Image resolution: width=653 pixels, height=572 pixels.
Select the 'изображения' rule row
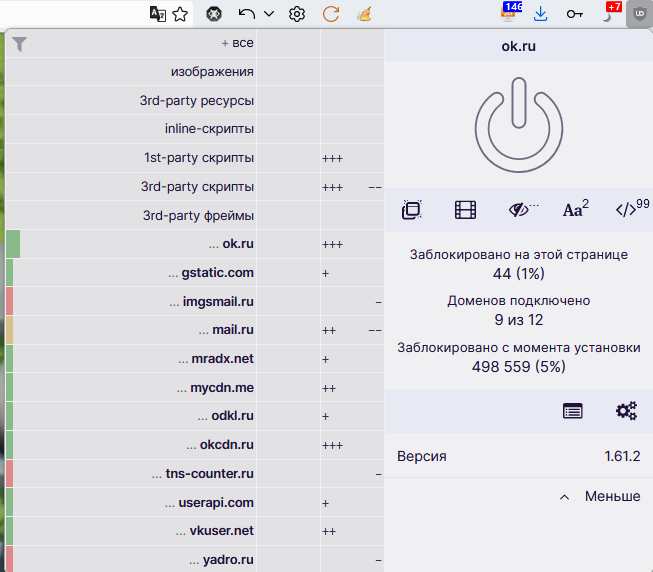point(131,72)
